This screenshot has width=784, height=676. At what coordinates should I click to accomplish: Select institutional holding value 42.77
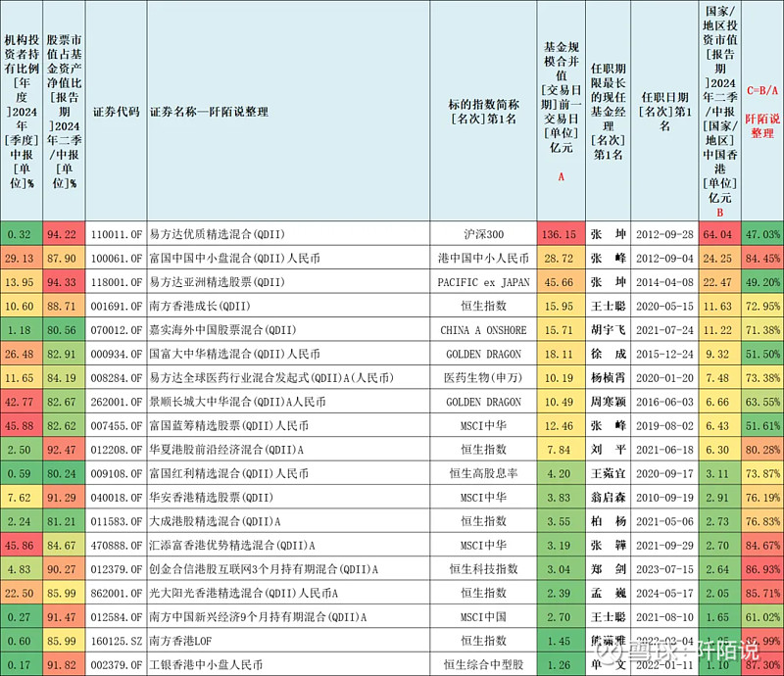pyautogui.click(x=20, y=402)
